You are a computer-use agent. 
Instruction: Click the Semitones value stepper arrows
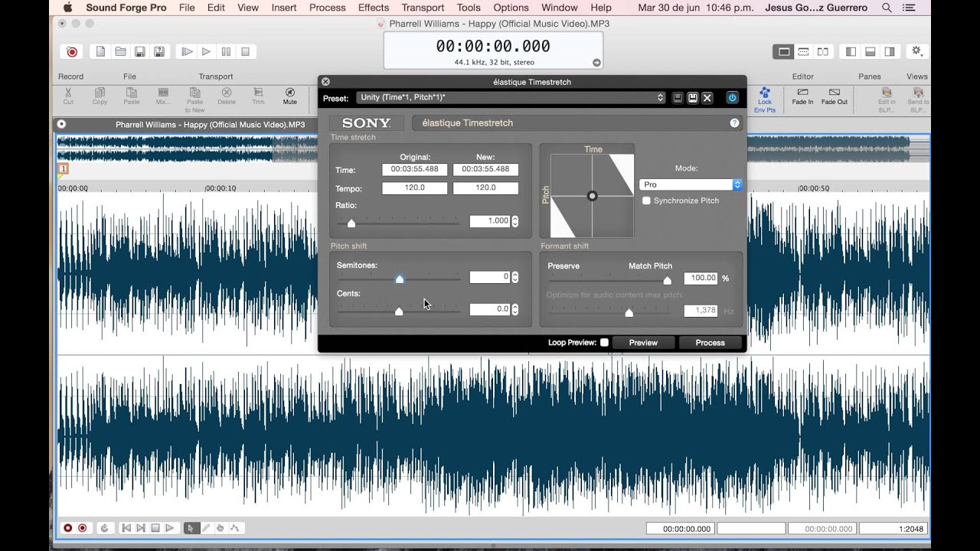point(515,277)
